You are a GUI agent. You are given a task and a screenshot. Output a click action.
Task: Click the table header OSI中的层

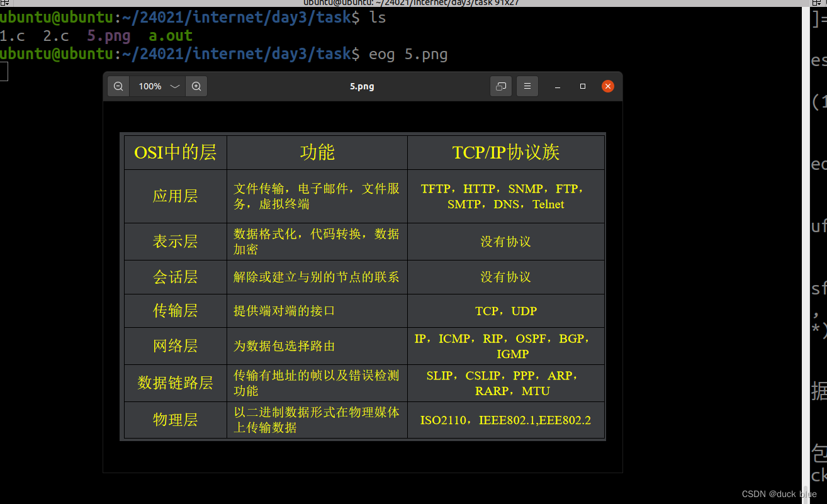pyautogui.click(x=176, y=152)
